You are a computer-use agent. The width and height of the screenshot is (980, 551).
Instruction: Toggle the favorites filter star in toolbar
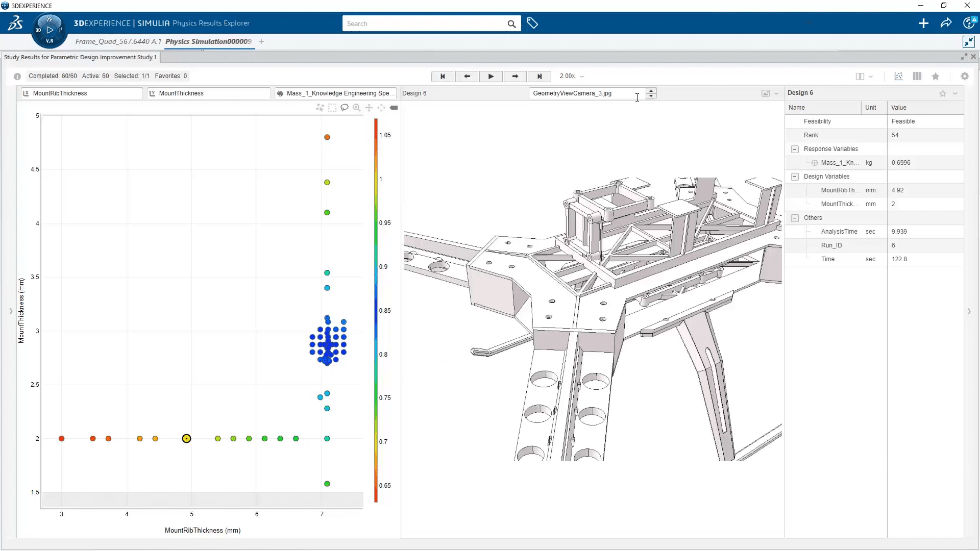tap(936, 77)
